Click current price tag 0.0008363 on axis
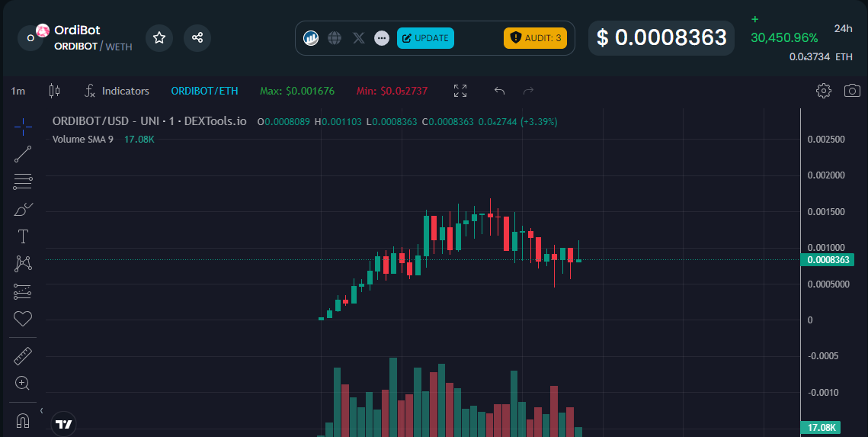This screenshot has height=437, width=868. (828, 260)
